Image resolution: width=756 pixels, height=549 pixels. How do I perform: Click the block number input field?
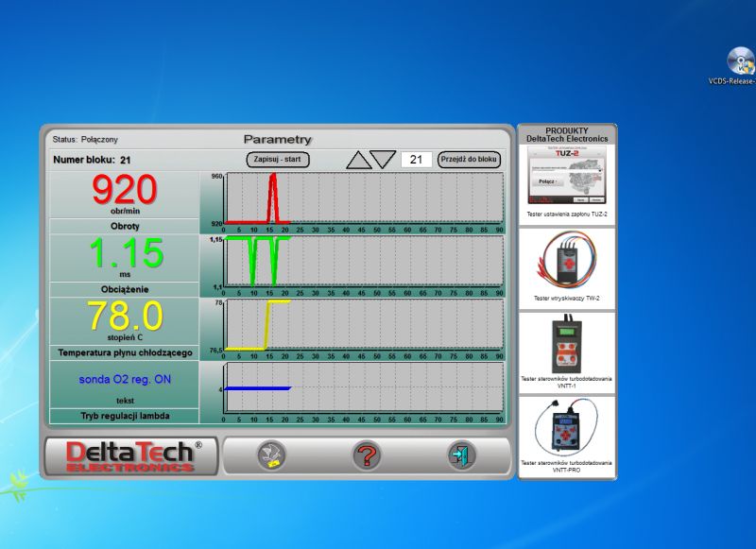click(416, 160)
